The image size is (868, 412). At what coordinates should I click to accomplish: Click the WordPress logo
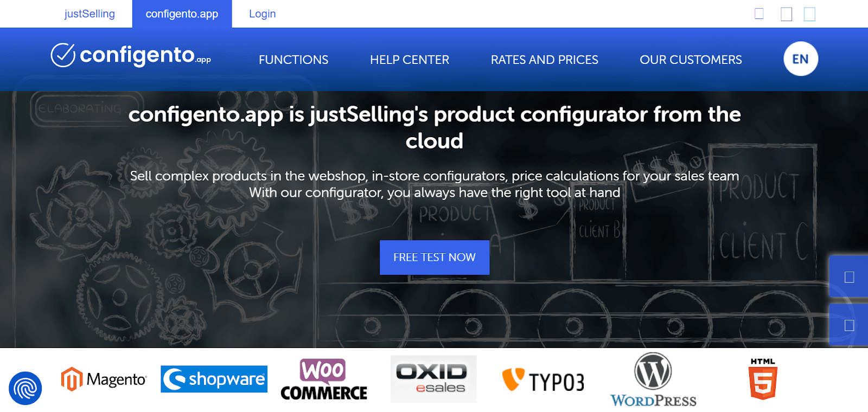click(653, 379)
